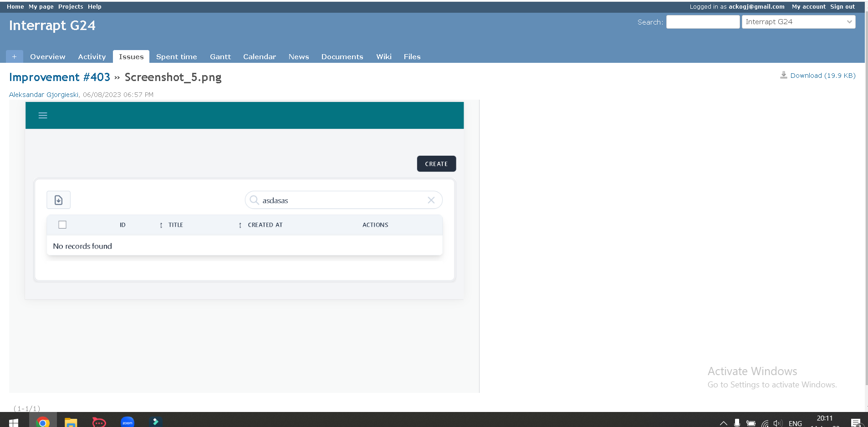Clear the asdasas search with X icon
The width and height of the screenshot is (868, 427).
(431, 200)
